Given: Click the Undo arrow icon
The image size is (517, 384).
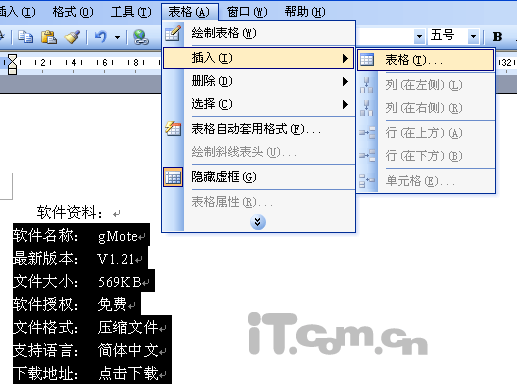Looking at the screenshot, I should (100, 37).
